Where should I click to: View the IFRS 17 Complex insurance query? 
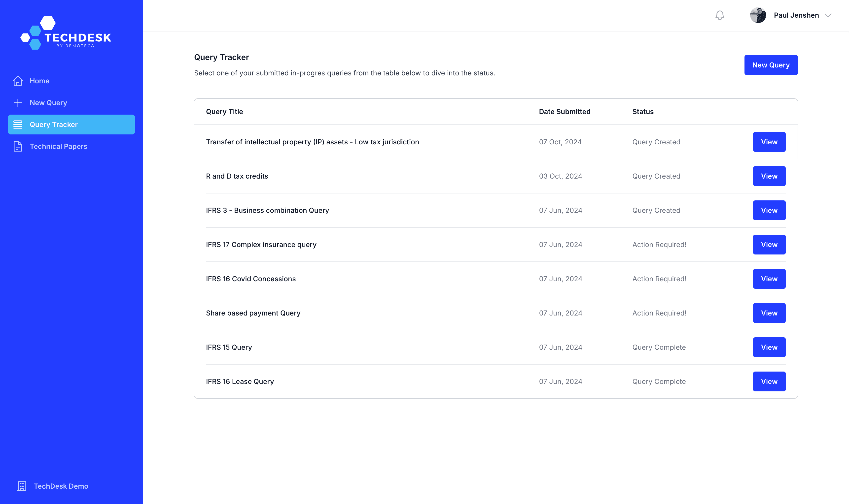point(769,245)
